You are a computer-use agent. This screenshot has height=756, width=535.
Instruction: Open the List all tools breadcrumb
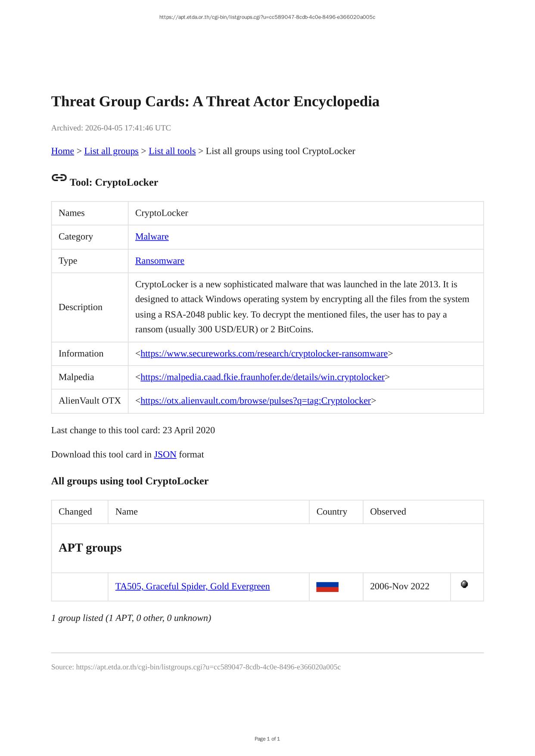coord(172,151)
